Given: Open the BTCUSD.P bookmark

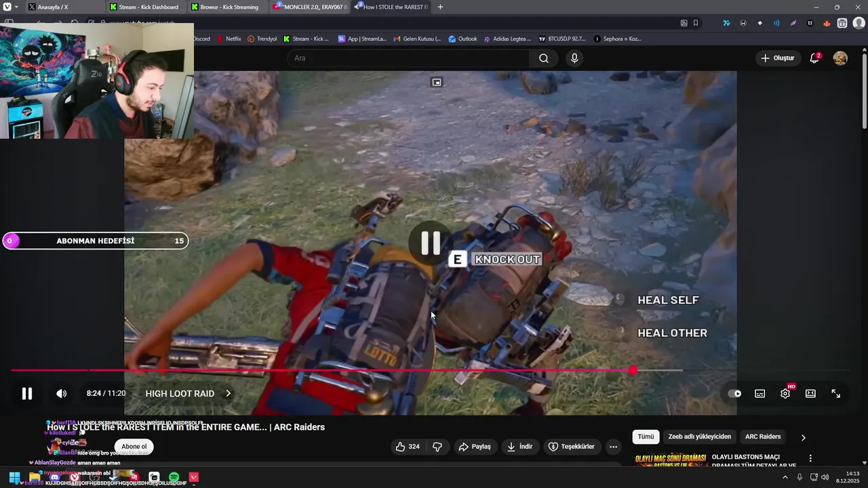Looking at the screenshot, I should (x=562, y=39).
